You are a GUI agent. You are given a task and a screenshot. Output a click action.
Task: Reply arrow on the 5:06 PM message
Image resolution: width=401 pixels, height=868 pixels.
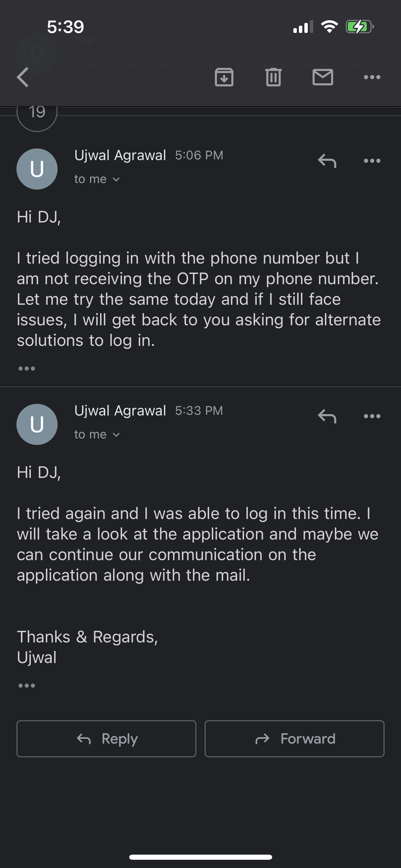click(327, 161)
